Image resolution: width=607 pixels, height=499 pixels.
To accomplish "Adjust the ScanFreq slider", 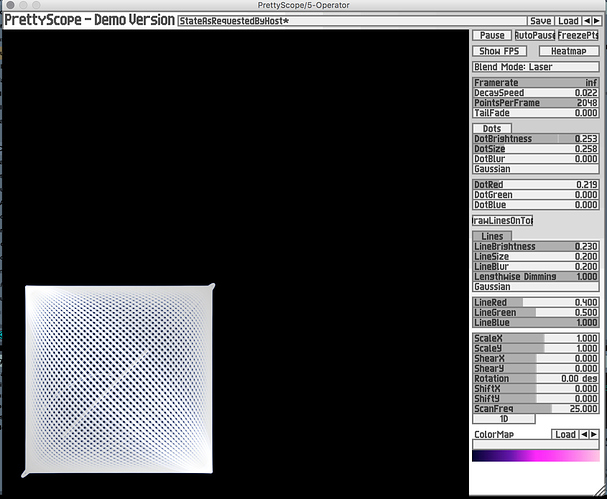I will point(536,409).
